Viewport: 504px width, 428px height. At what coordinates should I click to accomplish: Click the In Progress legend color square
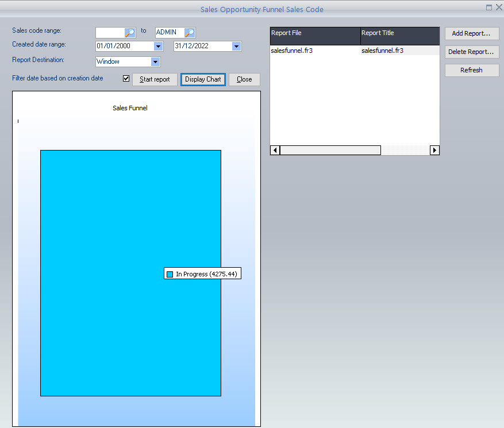point(170,275)
